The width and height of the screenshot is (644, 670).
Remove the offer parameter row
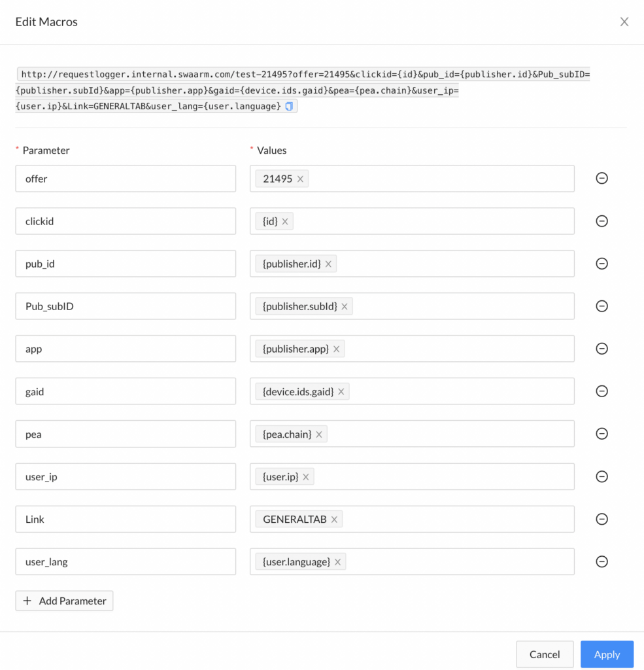tap(602, 178)
